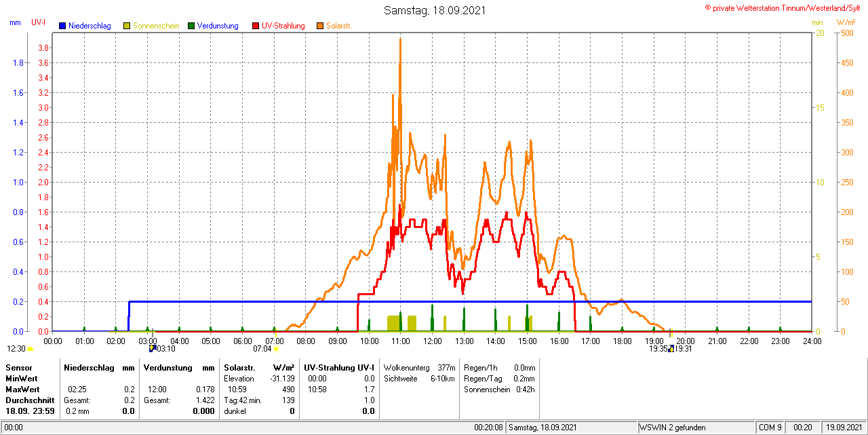Viewport: 868px width, 435px height.
Task: Click the 'Verdunstung' legend label
Action: coord(218,26)
